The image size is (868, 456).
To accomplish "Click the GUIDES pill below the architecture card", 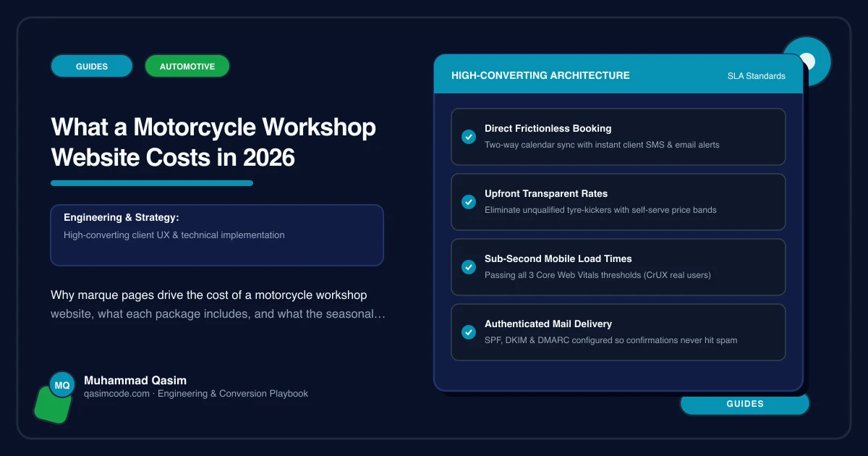I will [745, 404].
